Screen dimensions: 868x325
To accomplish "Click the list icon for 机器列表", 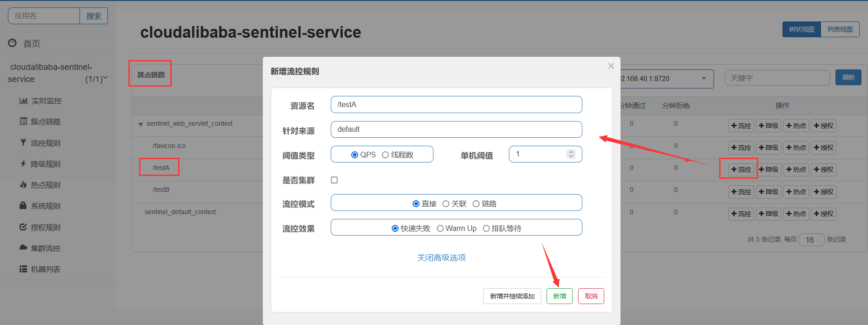I will pyautogui.click(x=23, y=269).
